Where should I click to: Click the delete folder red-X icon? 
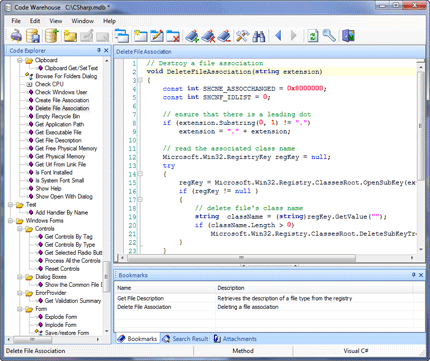tap(173, 36)
